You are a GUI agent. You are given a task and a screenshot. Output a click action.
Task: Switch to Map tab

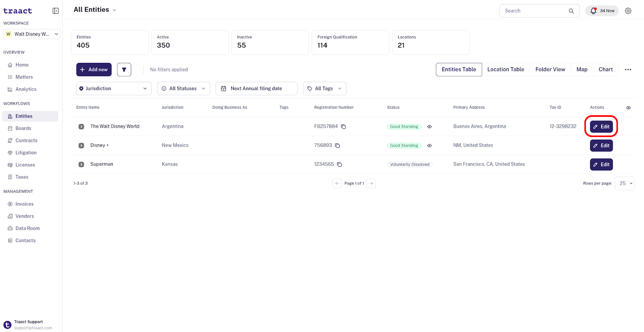(x=582, y=70)
